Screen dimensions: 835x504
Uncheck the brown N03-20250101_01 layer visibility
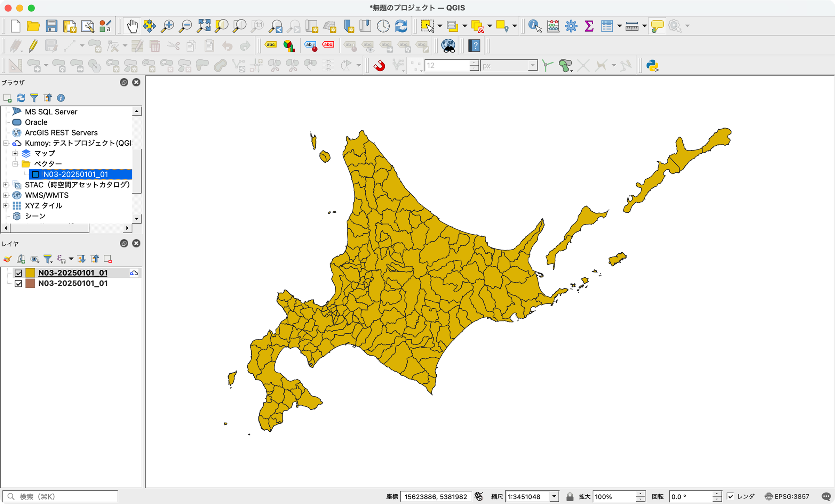click(18, 284)
